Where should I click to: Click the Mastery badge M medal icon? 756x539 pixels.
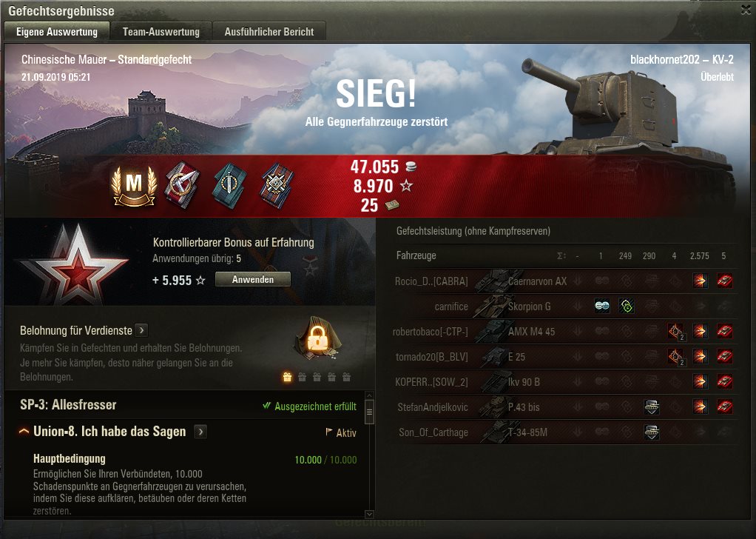134,187
